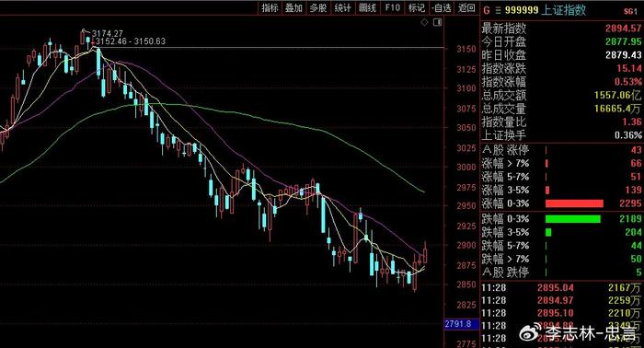This screenshot has height=348, width=644.
Task: Click the red 涨幅 0-3% bar
Action: tap(574, 203)
